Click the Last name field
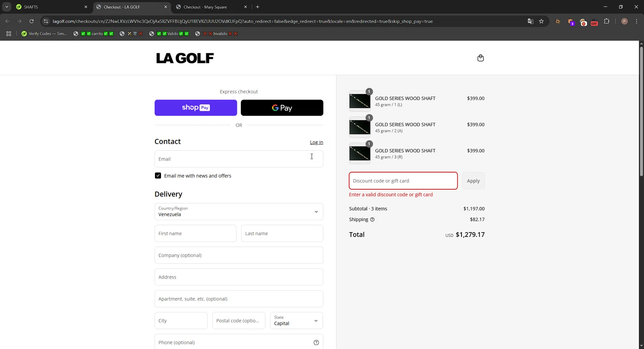 pyautogui.click(x=282, y=234)
